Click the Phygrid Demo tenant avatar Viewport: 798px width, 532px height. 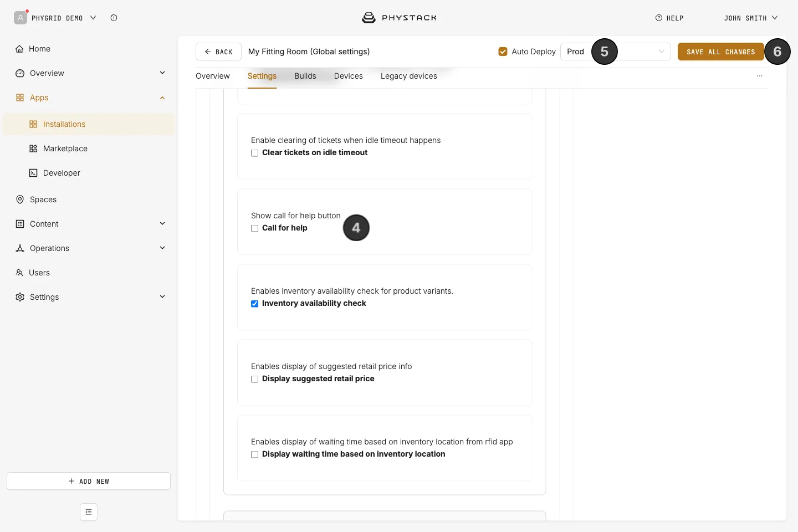pyautogui.click(x=21, y=18)
